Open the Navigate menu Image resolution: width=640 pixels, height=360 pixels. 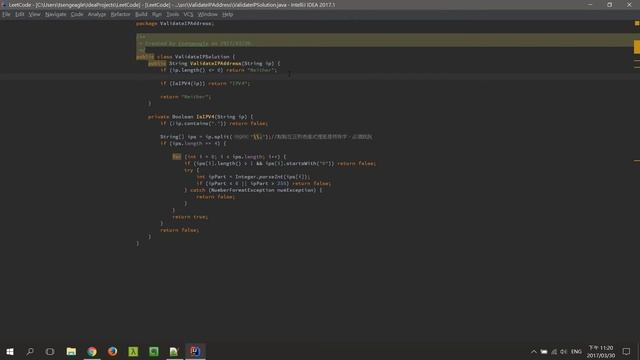coord(56,14)
